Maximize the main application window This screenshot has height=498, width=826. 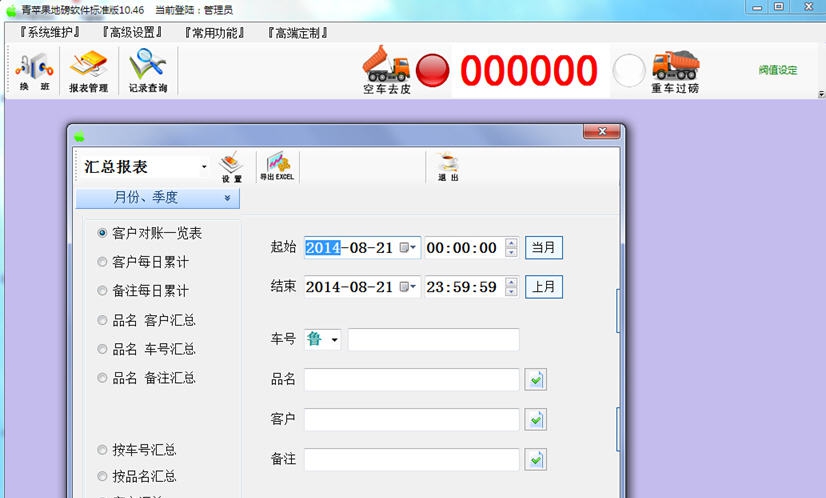pyautogui.click(x=779, y=7)
